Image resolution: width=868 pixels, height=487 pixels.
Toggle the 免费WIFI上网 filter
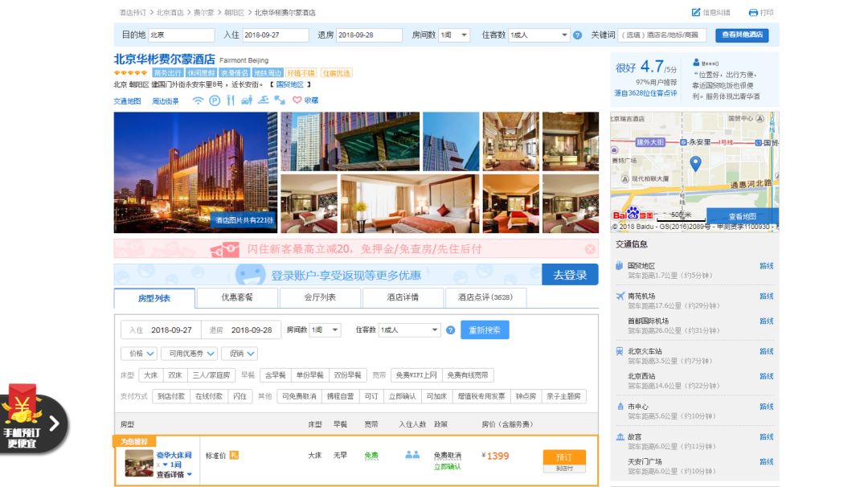(416, 375)
